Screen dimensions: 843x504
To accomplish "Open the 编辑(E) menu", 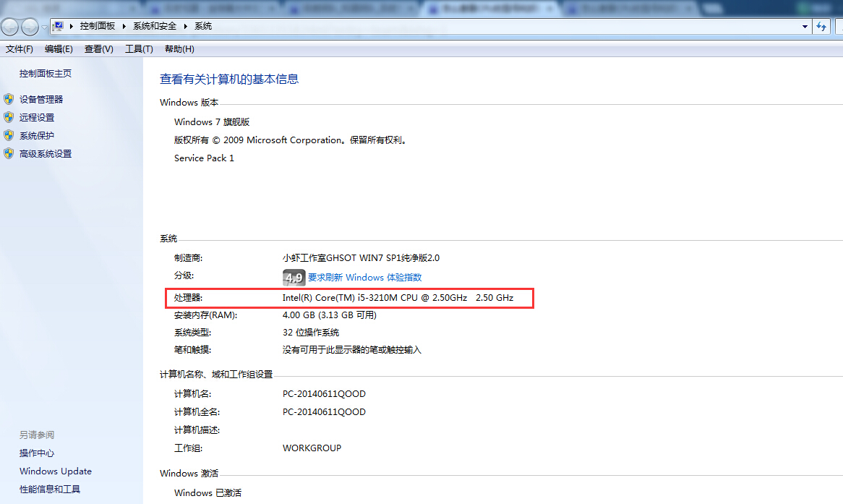I will 59,49.
